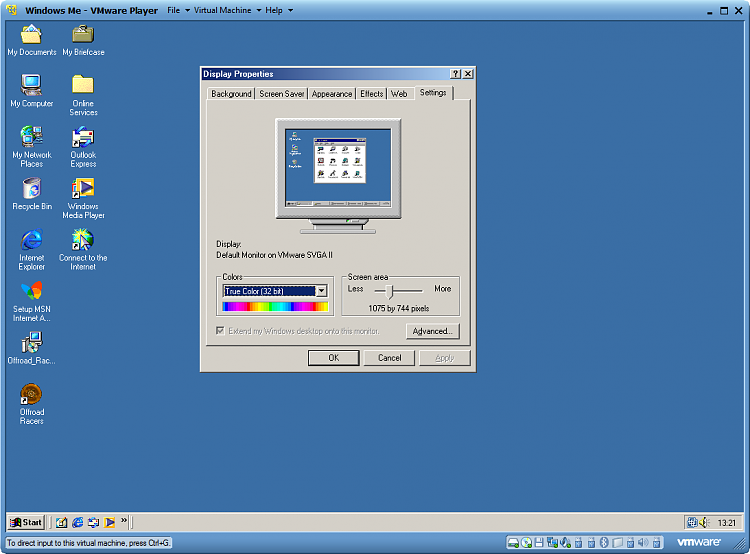The width and height of the screenshot is (750, 554).
Task: Click the rainbow color spectrum bar
Action: click(275, 307)
